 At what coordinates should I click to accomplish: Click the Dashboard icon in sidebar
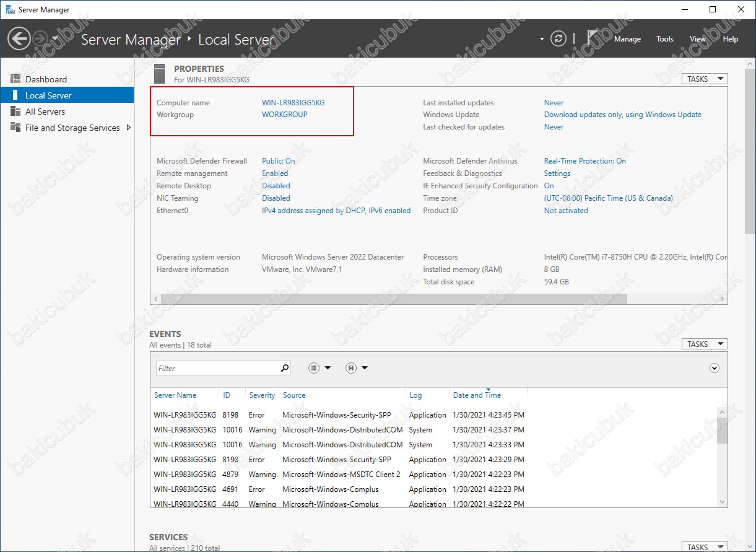(15, 79)
